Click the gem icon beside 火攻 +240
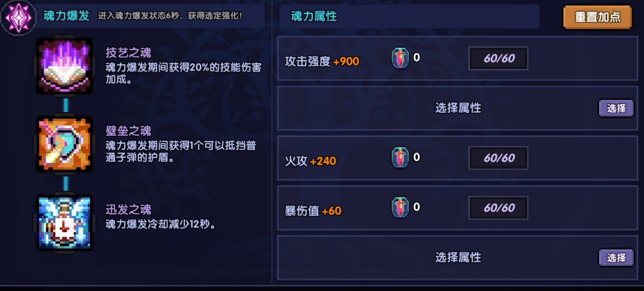Screen dimensions: 644x291 click(400, 158)
